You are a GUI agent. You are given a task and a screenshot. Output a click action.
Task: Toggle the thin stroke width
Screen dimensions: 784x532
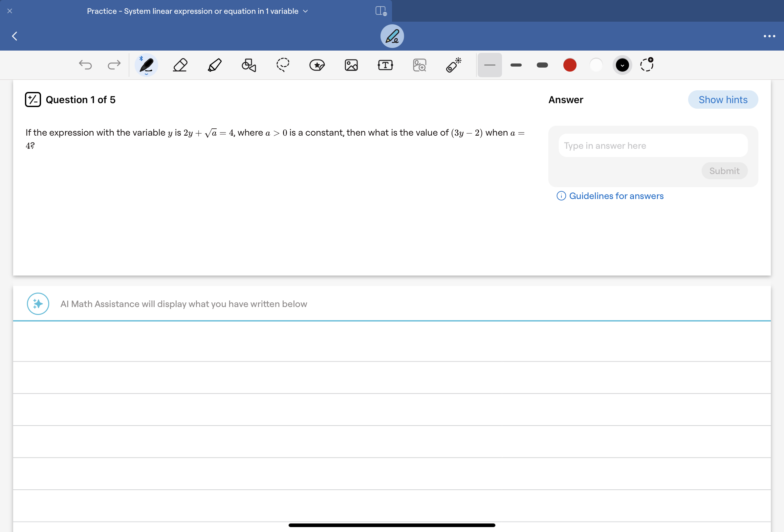(x=490, y=65)
